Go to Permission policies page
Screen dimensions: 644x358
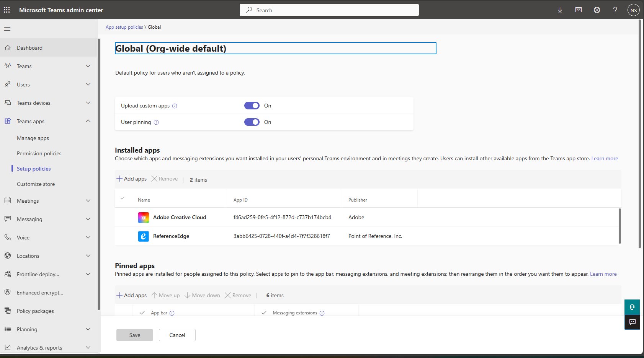point(39,153)
